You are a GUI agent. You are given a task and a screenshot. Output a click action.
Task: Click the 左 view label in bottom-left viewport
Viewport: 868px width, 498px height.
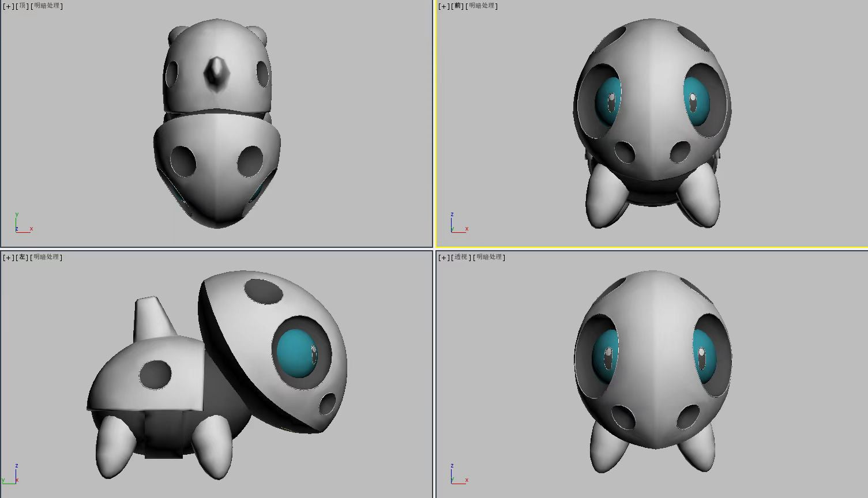(x=22, y=257)
